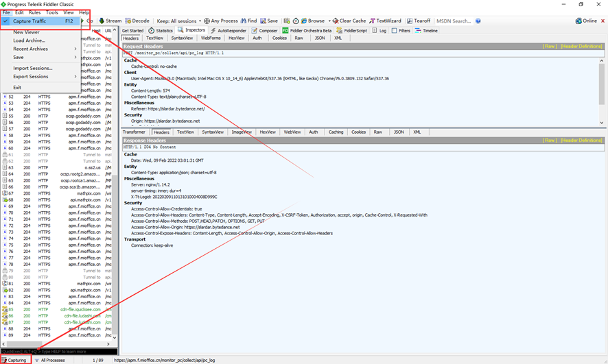This screenshot has height=364, width=608.
Task: Toggle the Filters tab checkbox
Action: click(x=395, y=31)
